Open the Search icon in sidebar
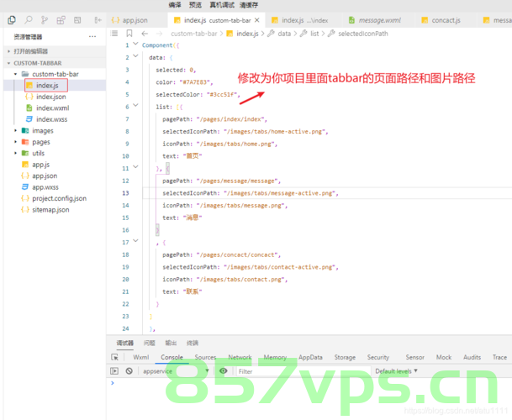Viewport: 512px width, 420px height. (29, 20)
